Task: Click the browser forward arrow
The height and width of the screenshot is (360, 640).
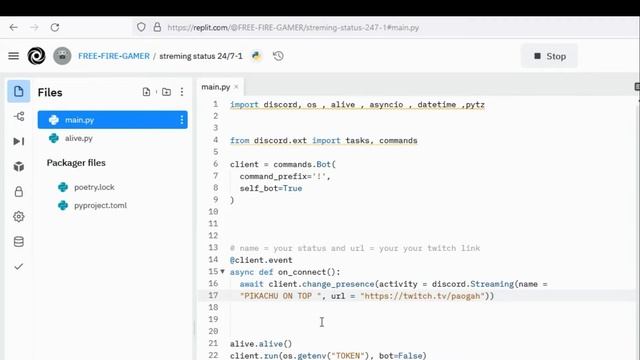Action: click(x=34, y=27)
